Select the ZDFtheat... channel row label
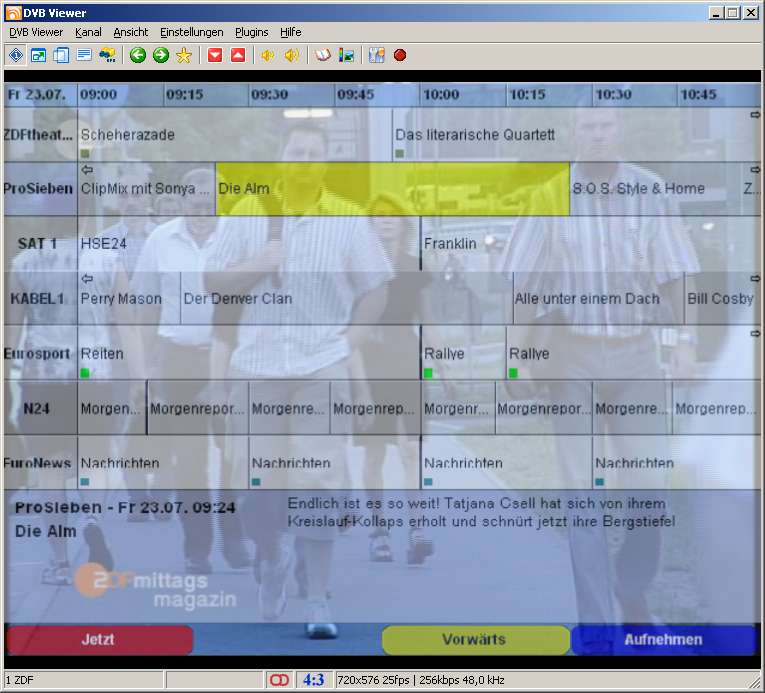765x693 pixels. coord(40,135)
